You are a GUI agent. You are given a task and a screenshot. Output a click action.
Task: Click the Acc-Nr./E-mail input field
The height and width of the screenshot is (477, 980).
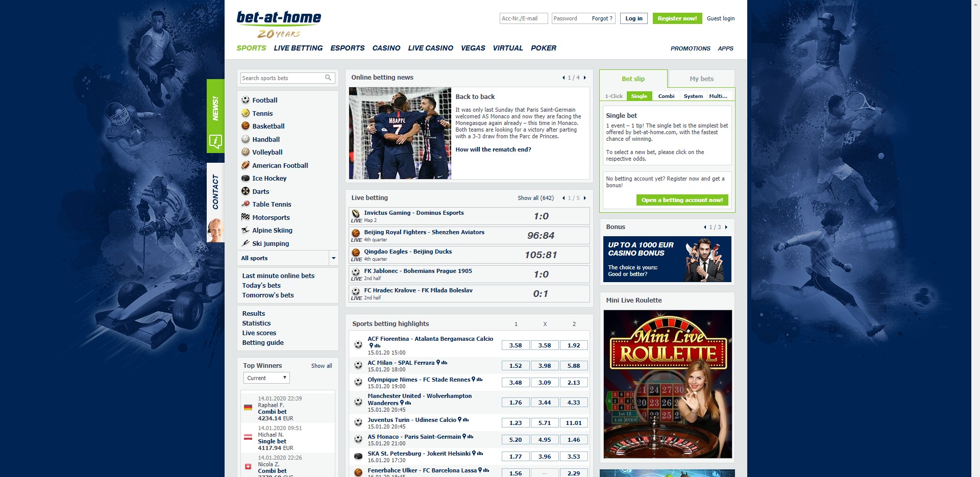tap(523, 18)
